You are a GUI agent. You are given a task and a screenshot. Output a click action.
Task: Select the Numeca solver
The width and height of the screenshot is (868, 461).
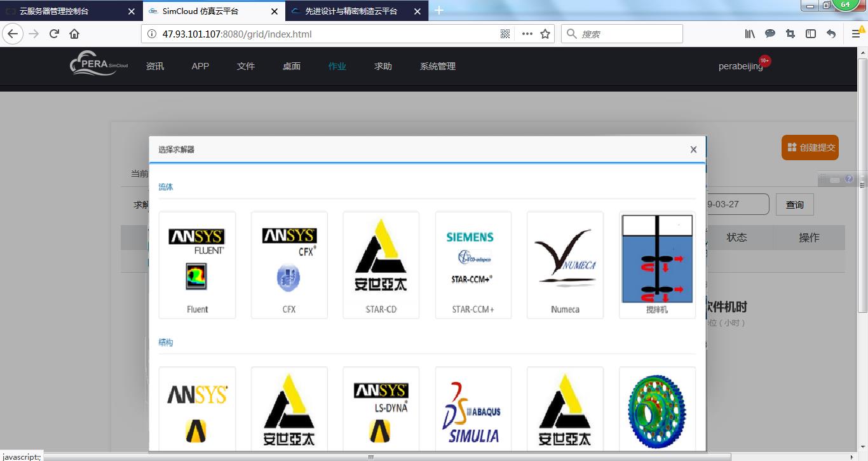click(565, 265)
